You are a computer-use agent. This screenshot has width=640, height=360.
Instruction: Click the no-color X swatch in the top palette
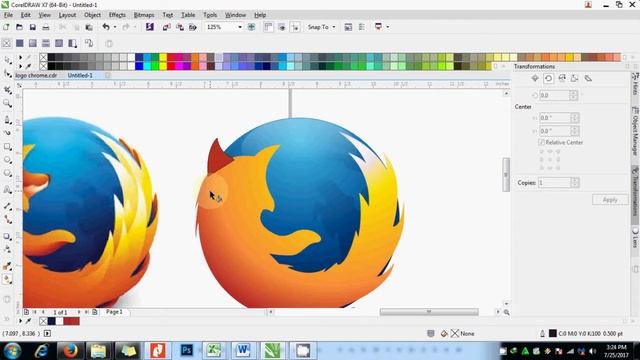pyautogui.click(x=44, y=58)
